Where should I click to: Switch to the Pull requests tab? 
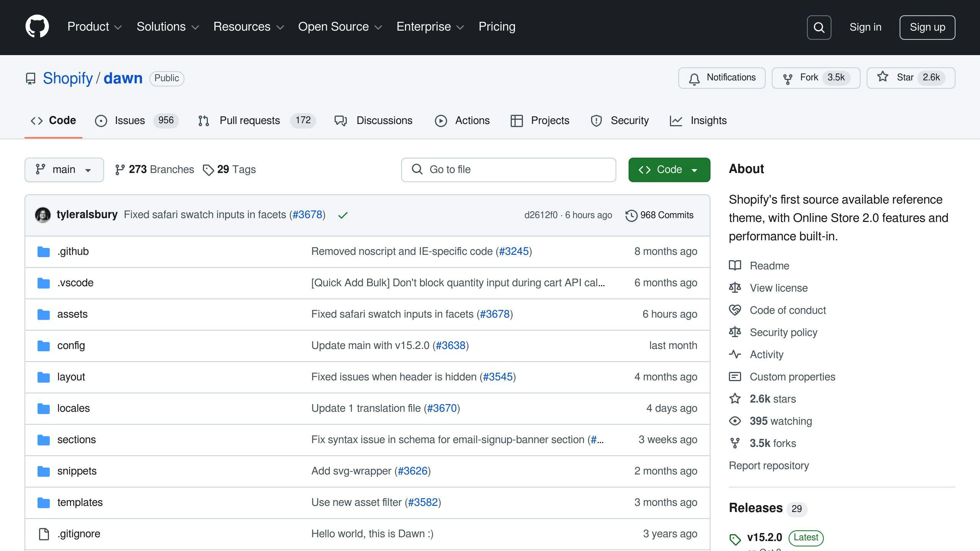(256, 121)
